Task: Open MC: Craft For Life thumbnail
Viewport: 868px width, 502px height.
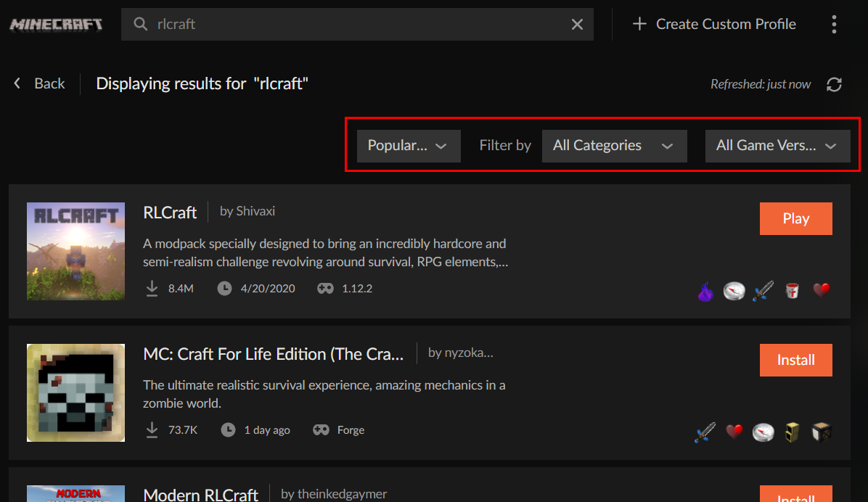Action: [75, 393]
